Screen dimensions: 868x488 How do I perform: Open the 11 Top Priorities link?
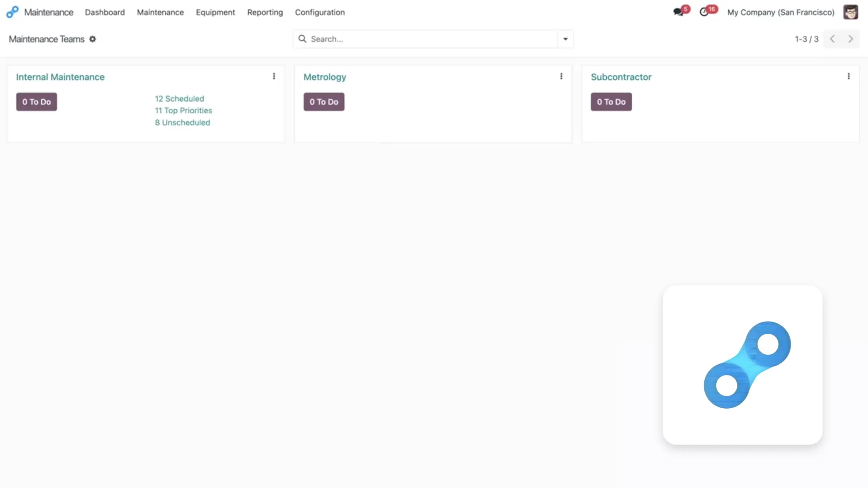184,110
